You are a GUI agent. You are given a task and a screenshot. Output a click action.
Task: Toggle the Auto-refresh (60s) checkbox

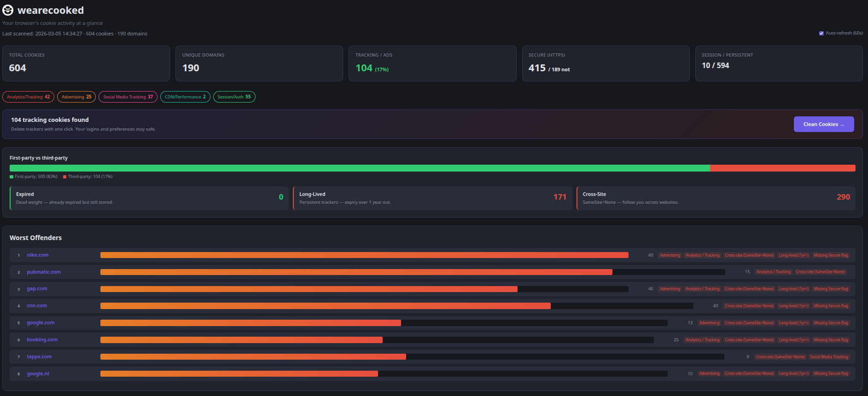coord(821,33)
